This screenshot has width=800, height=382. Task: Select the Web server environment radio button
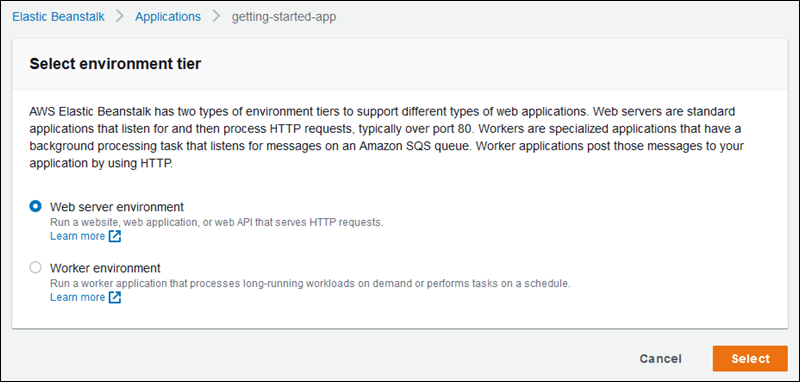click(35, 207)
